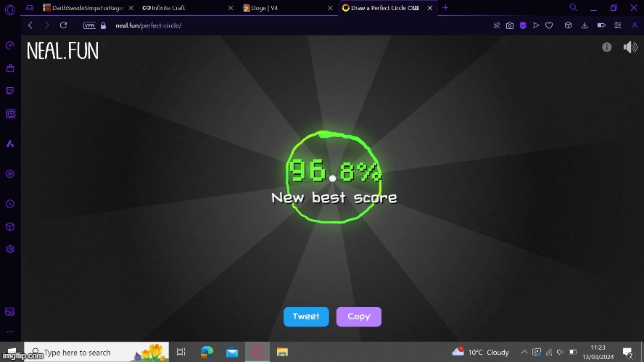Image resolution: width=644 pixels, height=362 pixels.
Task: Open the downloads icon in toolbar
Action: click(585, 25)
